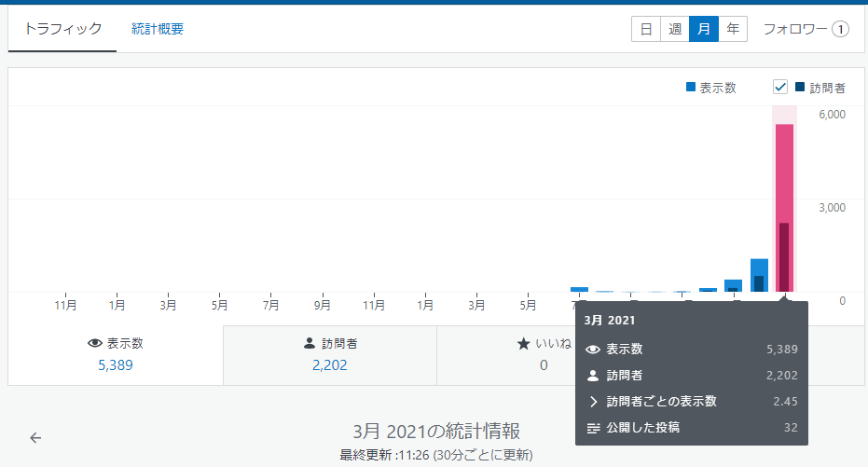
Task: Click the back arrow for previous month
Action: (x=35, y=437)
